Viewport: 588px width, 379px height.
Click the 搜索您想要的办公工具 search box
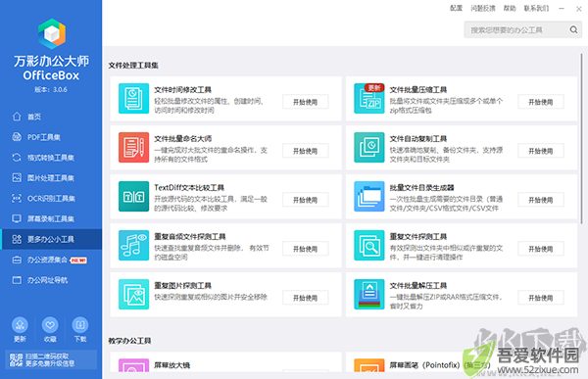coord(522,29)
